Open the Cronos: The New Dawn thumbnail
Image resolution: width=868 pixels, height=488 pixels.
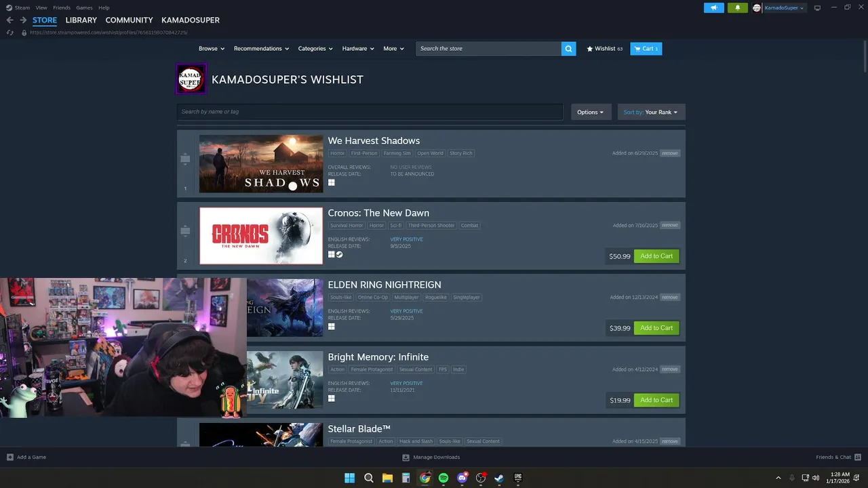(261, 236)
